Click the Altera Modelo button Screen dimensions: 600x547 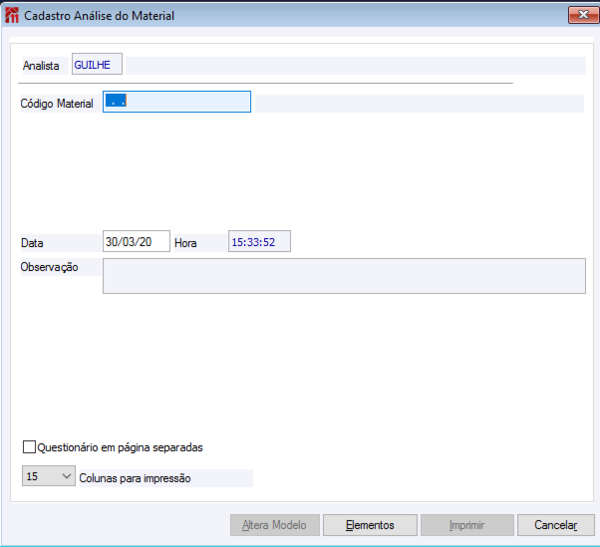pyautogui.click(x=275, y=525)
